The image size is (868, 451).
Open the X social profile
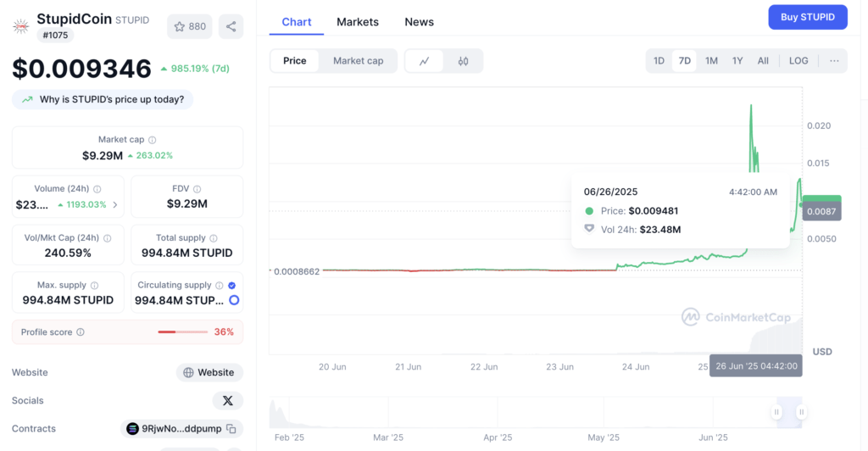(227, 401)
